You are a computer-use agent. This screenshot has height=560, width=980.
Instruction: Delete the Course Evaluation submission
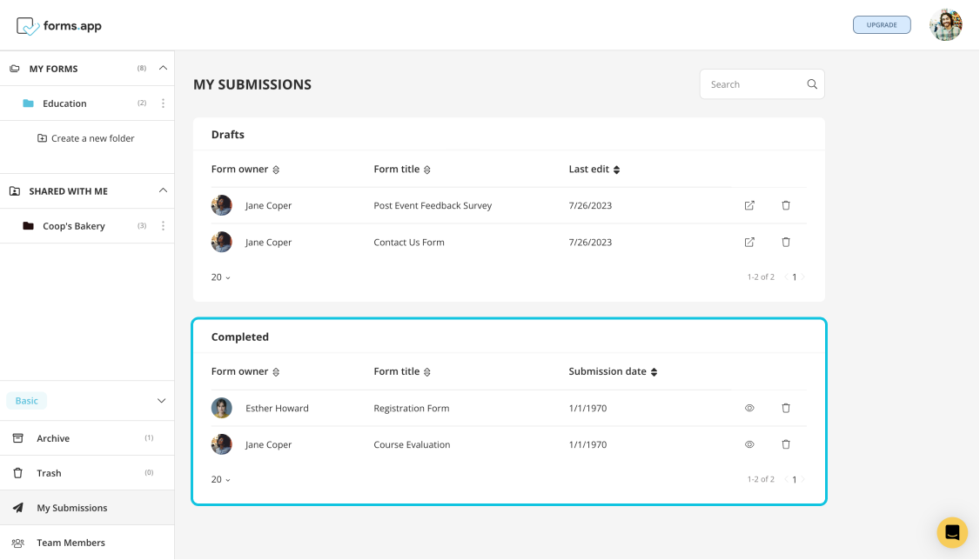(786, 444)
